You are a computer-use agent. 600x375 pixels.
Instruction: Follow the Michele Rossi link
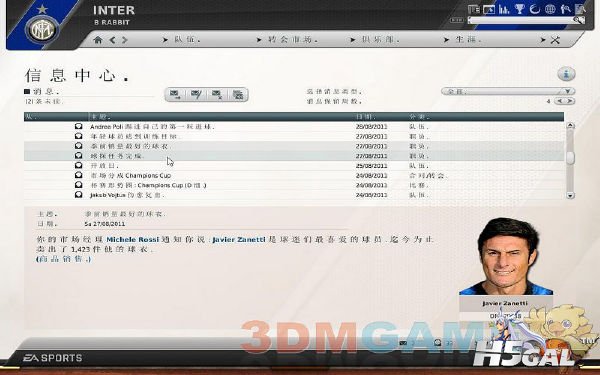coord(132,240)
